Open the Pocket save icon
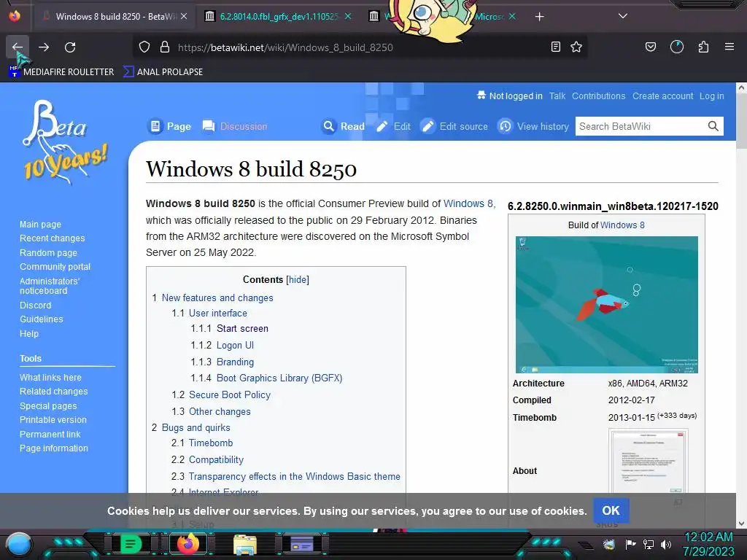Viewport: 747px width, 560px height. (650, 47)
